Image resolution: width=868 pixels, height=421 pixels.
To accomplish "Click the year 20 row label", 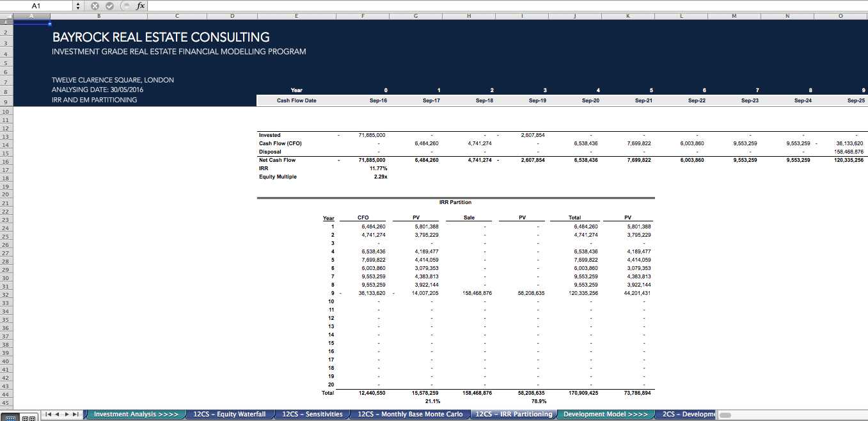I will click(x=331, y=385).
